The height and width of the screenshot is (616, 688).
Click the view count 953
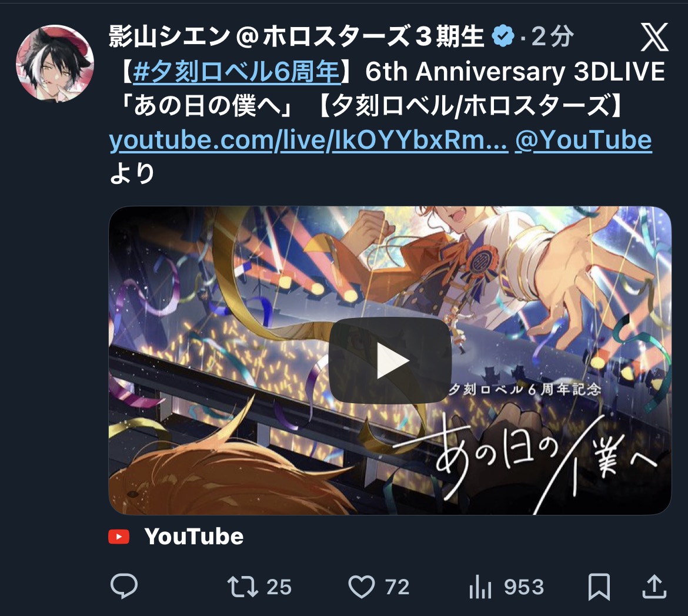coord(524,587)
